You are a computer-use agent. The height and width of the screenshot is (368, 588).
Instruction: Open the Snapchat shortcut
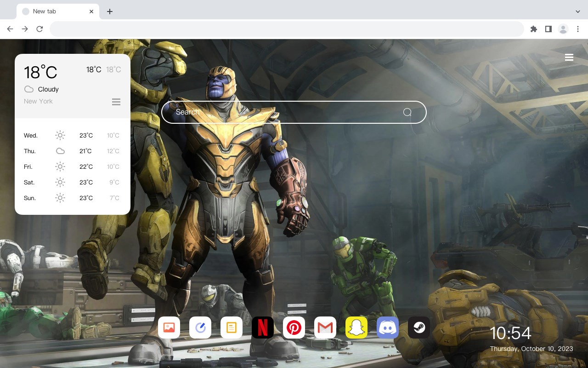(356, 328)
